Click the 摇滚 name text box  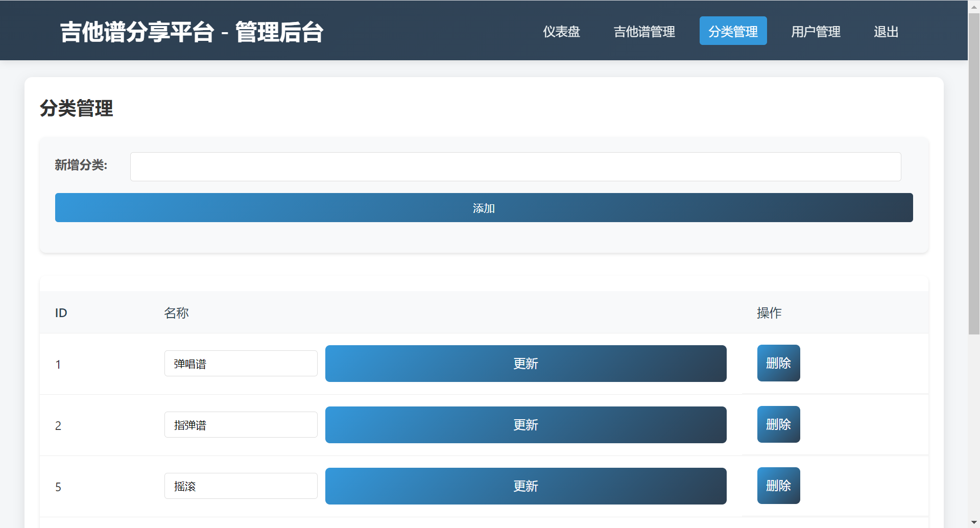click(x=241, y=486)
